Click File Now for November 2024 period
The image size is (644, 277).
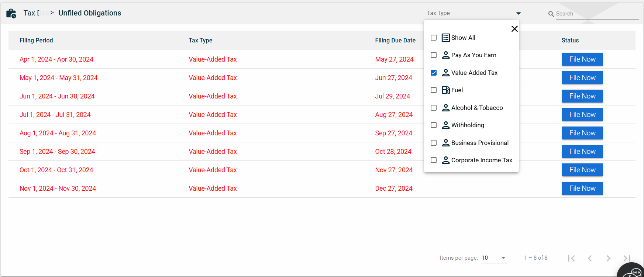coord(582,188)
